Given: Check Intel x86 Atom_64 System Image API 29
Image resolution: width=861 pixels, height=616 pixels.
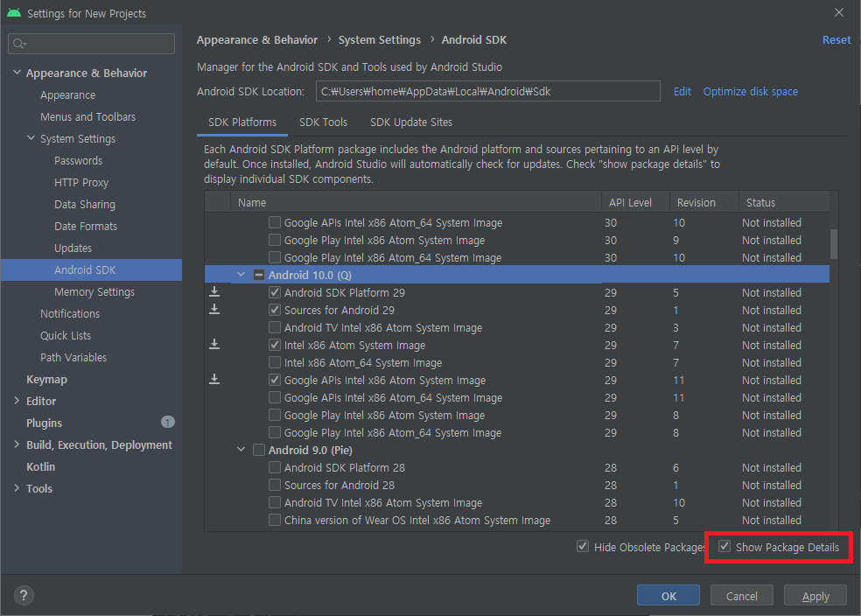Looking at the screenshot, I should (275, 362).
